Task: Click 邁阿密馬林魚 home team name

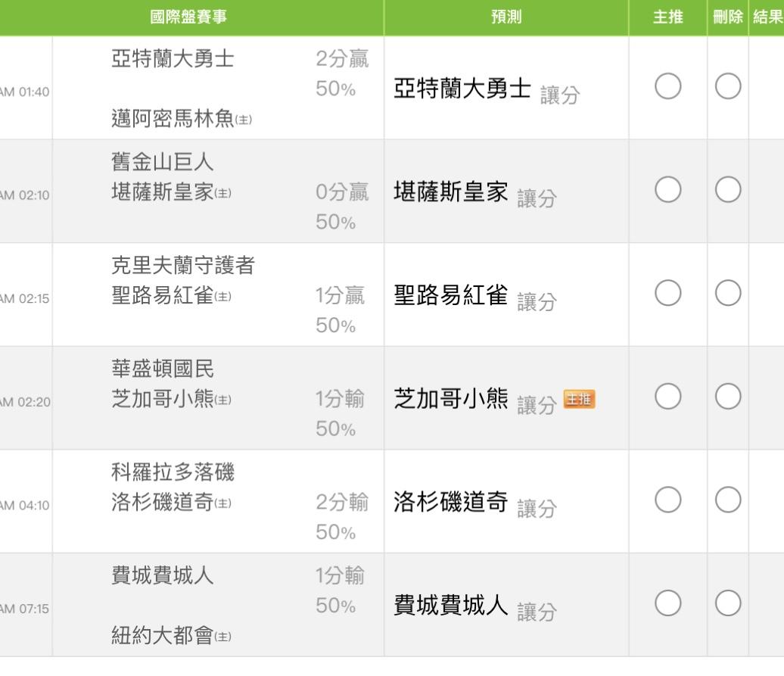Action: click(173, 119)
